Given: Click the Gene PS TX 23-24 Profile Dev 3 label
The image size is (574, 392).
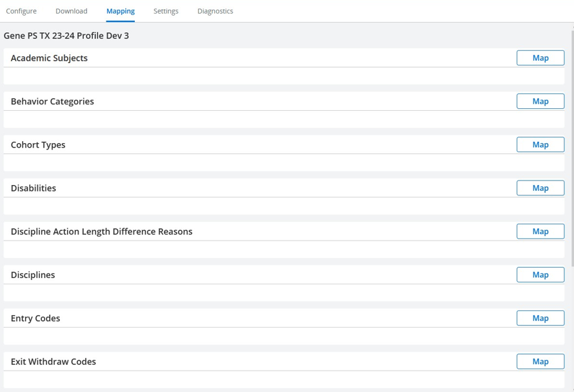Looking at the screenshot, I should (x=66, y=35).
